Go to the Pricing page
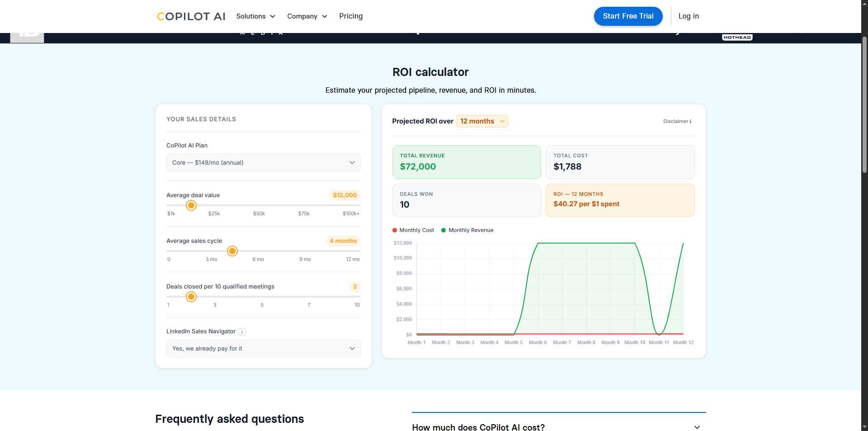Screen dimensions: 868x431 (351, 16)
